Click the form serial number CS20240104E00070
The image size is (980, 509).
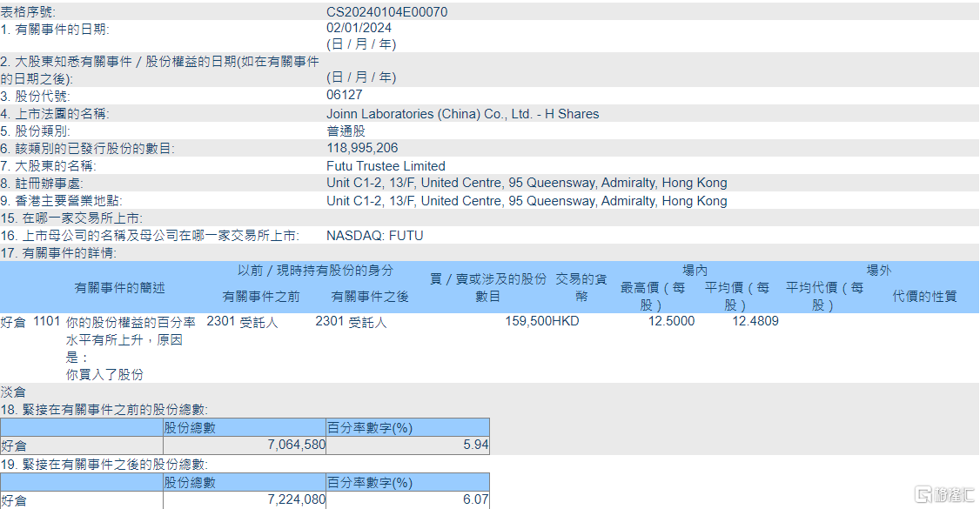(x=387, y=12)
